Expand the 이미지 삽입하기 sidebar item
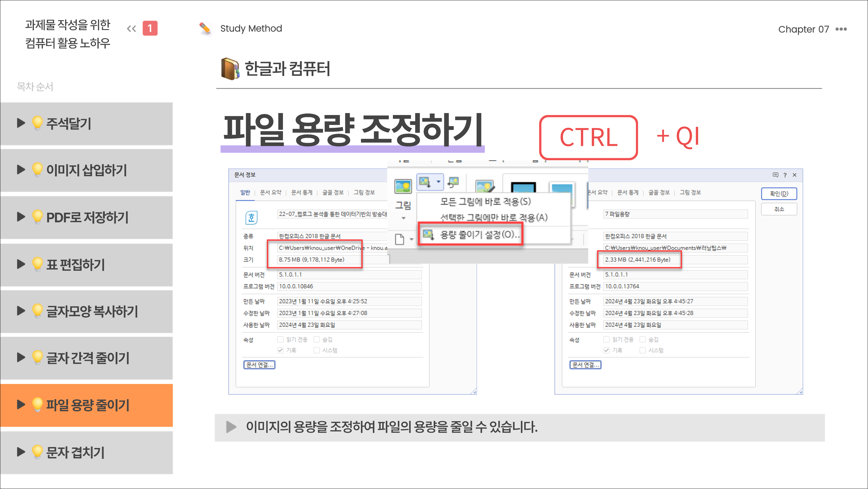868x489 pixels. 86,170
